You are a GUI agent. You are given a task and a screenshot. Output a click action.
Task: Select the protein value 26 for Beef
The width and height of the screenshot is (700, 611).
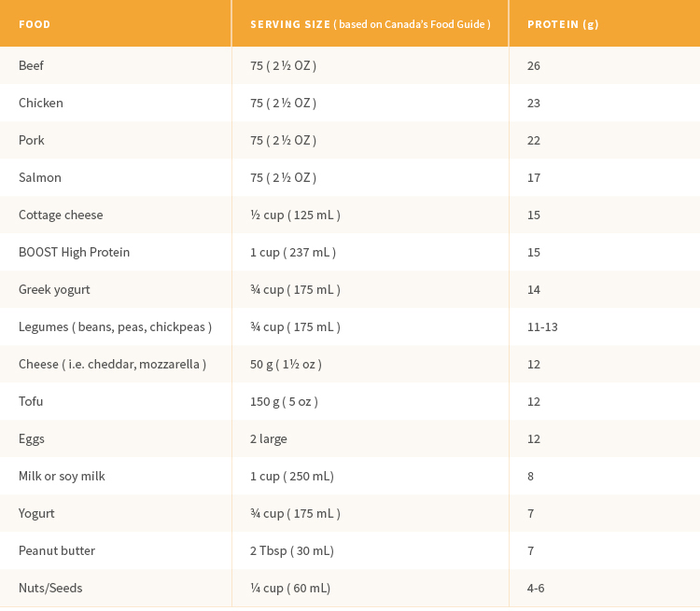534,65
